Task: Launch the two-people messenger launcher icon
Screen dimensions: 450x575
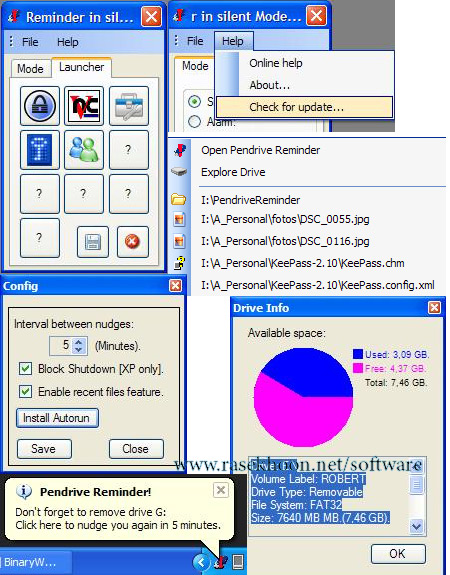Action: [x=84, y=150]
